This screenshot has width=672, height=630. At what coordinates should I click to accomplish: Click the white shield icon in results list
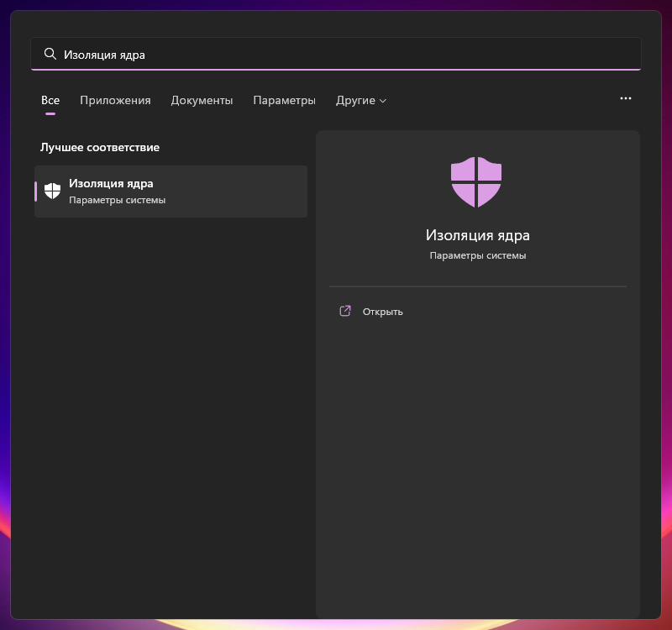pyautogui.click(x=52, y=192)
